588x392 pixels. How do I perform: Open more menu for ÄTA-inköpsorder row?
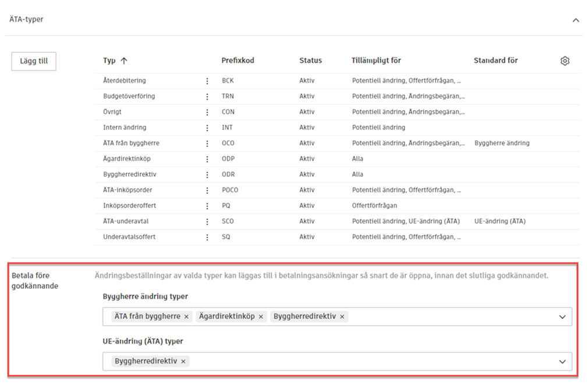207,190
